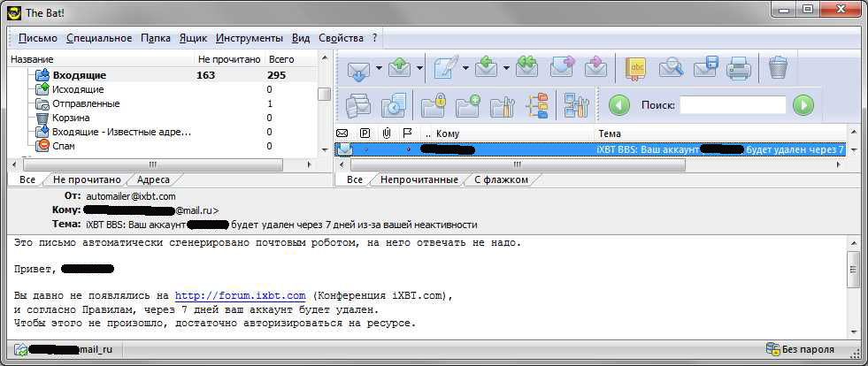The height and width of the screenshot is (366, 868).
Task: Sort messages by Кому column
Action: [448, 133]
